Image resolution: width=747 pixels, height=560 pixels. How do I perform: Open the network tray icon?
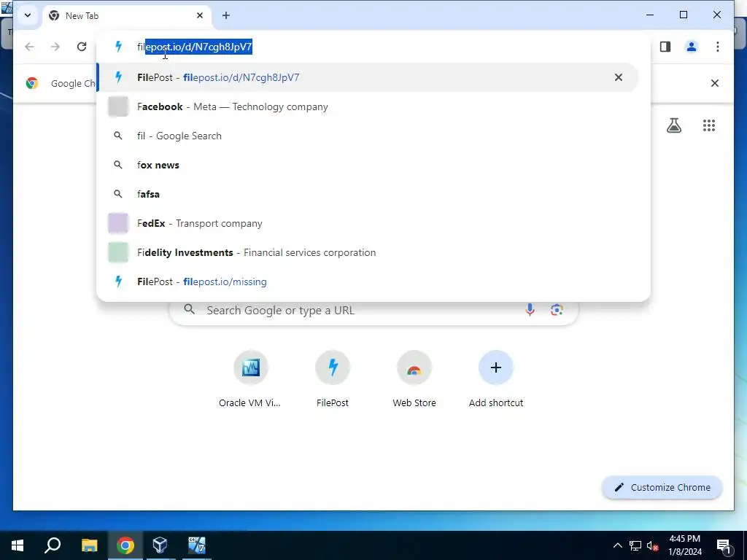[635, 545]
